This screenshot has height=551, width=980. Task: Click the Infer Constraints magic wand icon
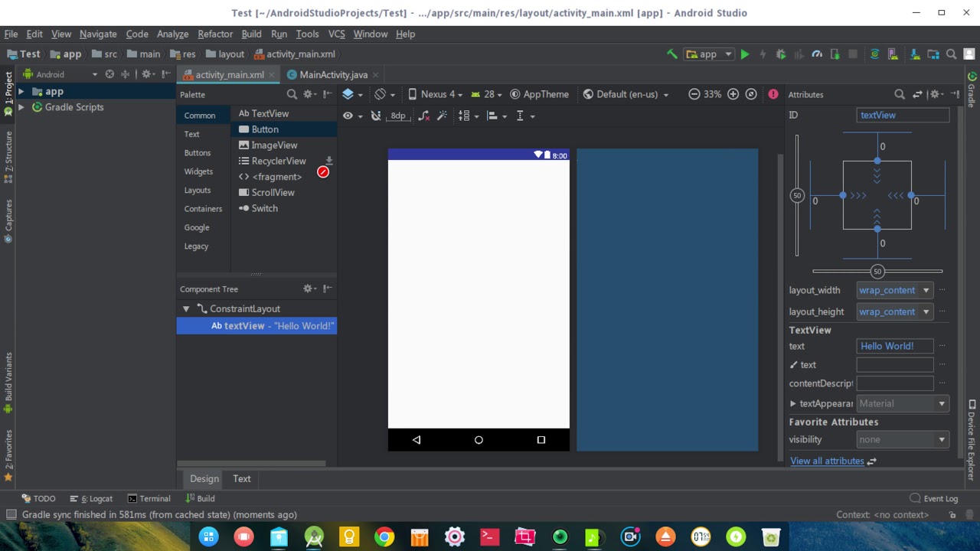443,116
